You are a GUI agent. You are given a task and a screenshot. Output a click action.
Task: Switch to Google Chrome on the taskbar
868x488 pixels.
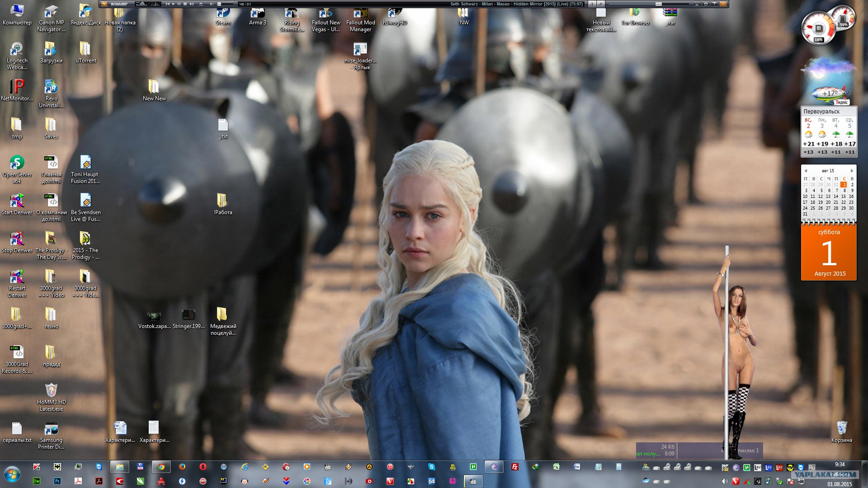[161, 467]
